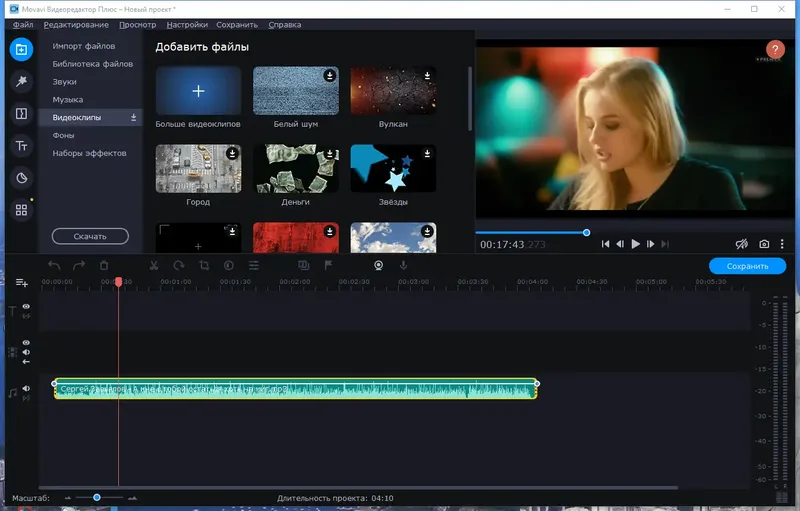Image resolution: width=800 pixels, height=511 pixels.
Task: Toggle link icon on audio track
Action: [x=26, y=398]
